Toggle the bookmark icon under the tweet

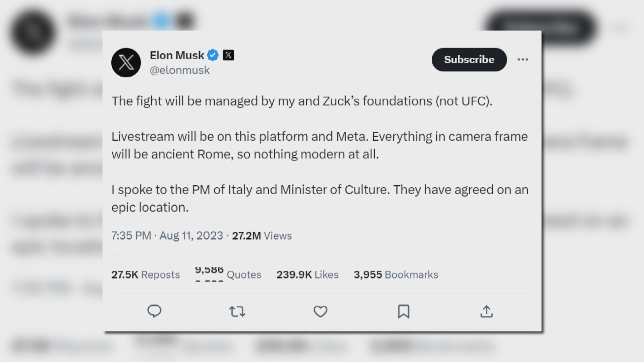point(404,311)
